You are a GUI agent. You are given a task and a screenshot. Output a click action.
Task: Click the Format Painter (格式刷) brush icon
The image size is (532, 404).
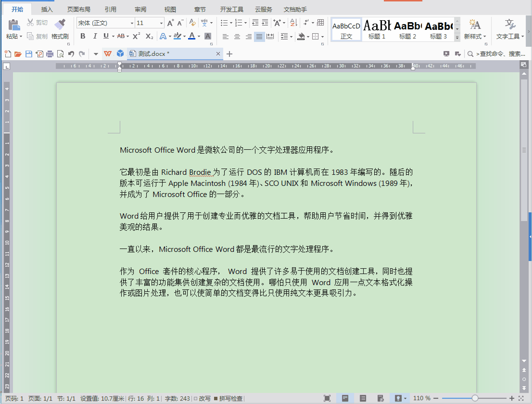click(x=60, y=24)
